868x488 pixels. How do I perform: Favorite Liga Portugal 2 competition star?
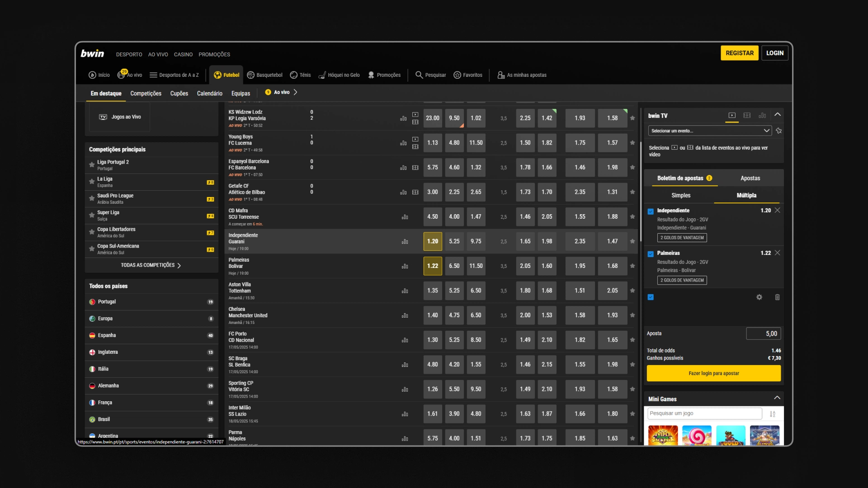click(92, 165)
